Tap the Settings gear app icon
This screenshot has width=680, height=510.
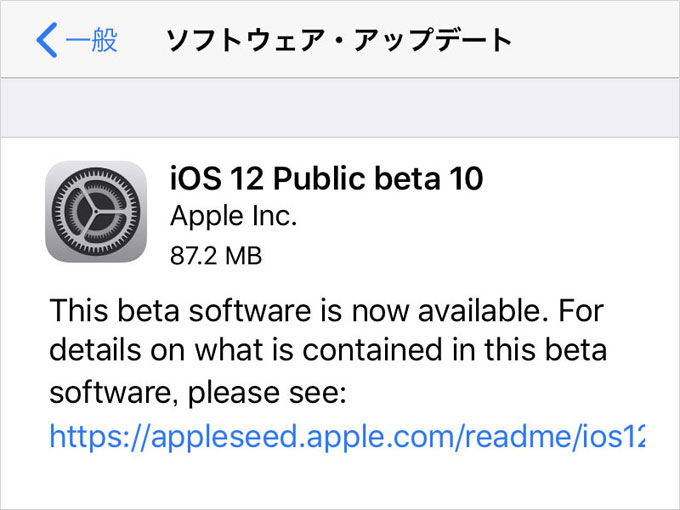coord(96,212)
